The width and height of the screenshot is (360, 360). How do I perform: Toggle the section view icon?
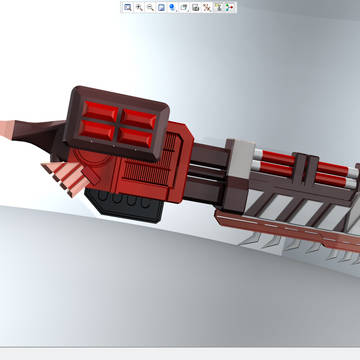pos(161,7)
